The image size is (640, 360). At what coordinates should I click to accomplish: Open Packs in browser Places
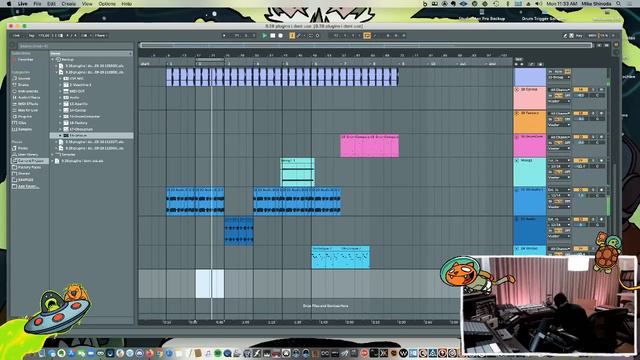(23, 148)
